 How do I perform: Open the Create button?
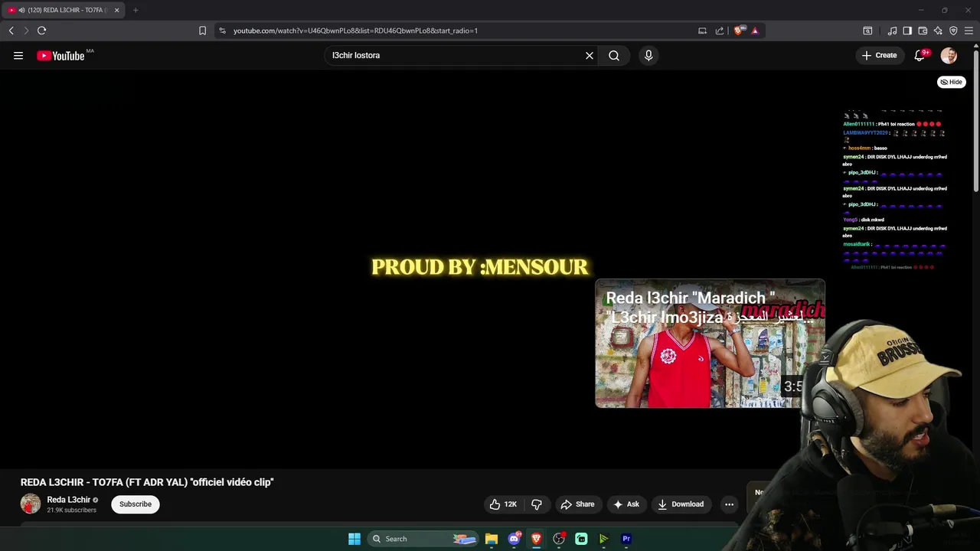click(879, 55)
